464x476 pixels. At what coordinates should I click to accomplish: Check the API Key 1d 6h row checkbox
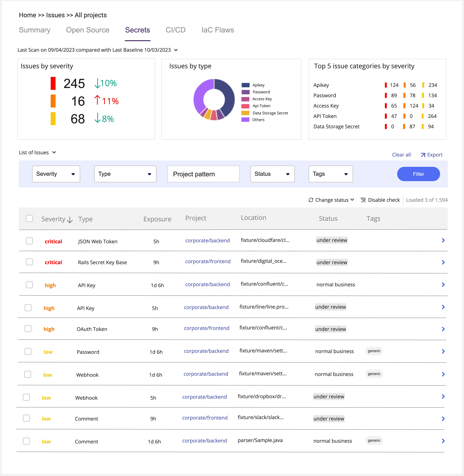[x=29, y=285]
